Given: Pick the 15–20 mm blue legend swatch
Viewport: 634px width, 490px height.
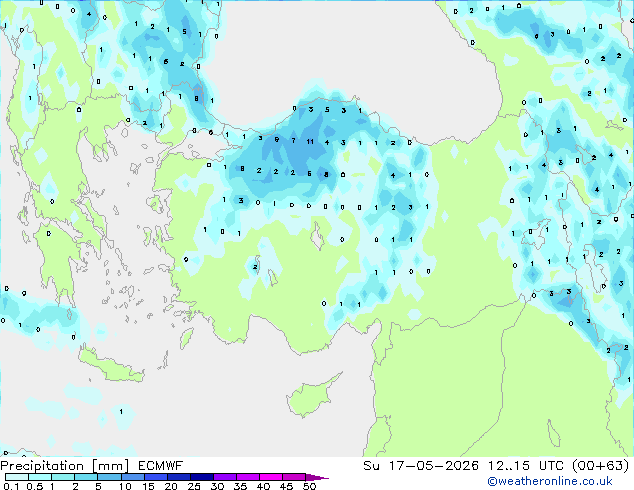Looking at the screenshot, I should (155, 477).
